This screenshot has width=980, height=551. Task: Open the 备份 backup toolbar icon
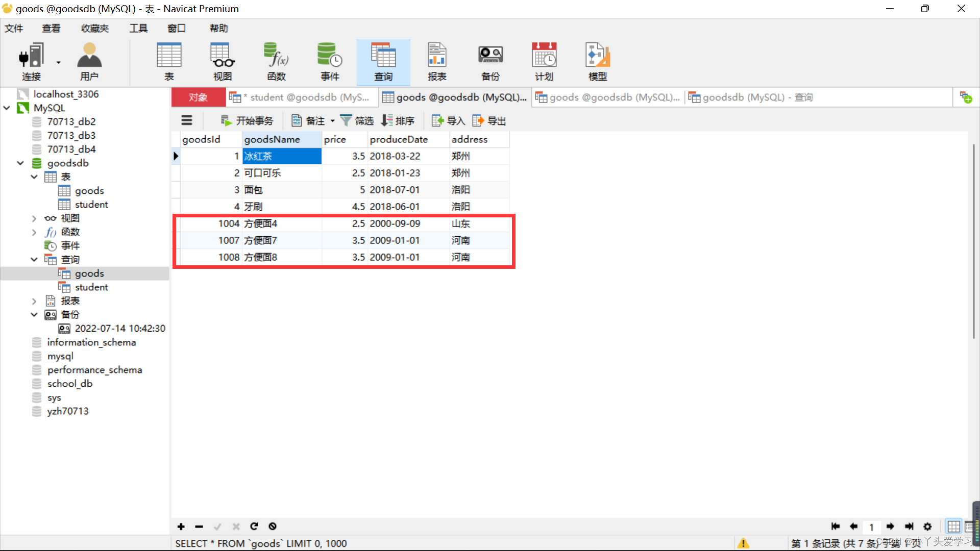[x=491, y=62]
